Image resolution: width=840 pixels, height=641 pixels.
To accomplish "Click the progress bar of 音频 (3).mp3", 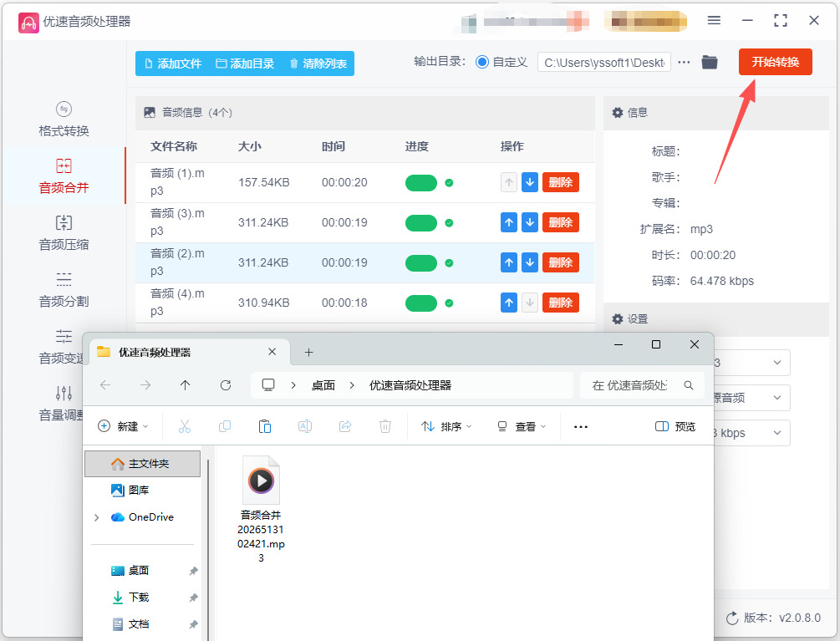I will [421, 223].
